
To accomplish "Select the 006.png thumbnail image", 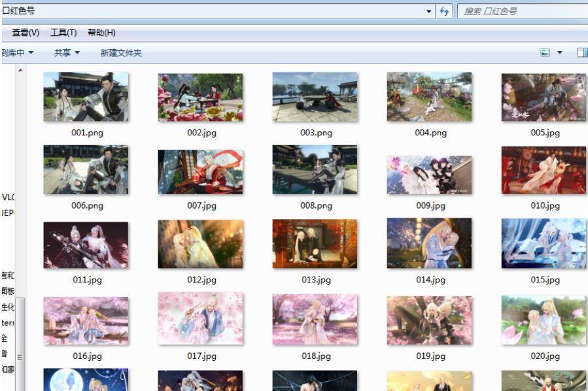I will tap(86, 170).
